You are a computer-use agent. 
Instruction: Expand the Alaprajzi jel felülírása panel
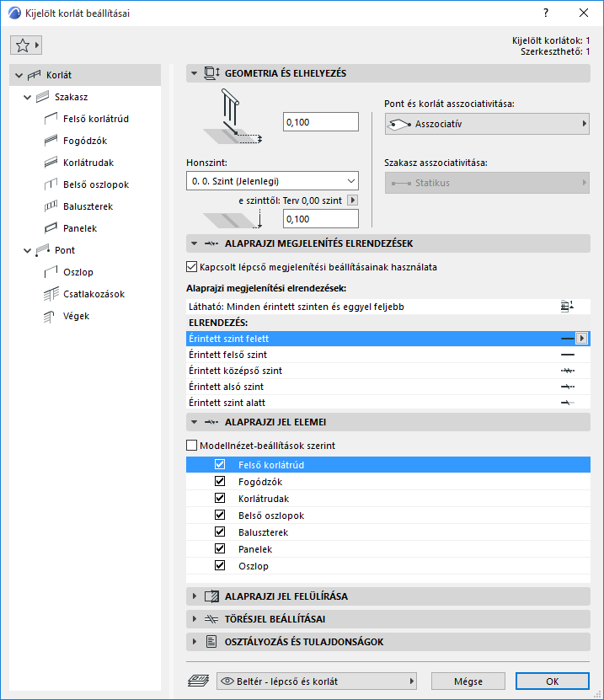195,596
